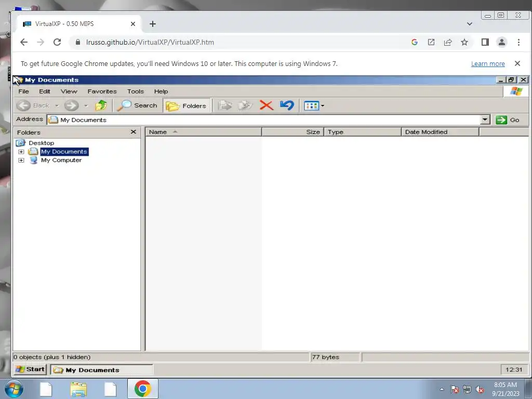Open the Help menu
This screenshot has width=532, height=399.
161,91
